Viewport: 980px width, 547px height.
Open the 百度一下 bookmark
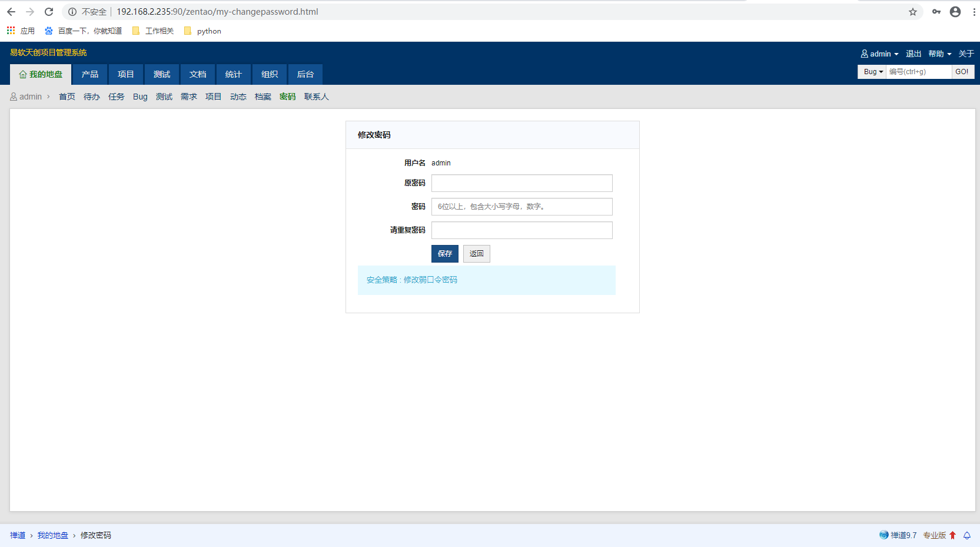tap(83, 31)
